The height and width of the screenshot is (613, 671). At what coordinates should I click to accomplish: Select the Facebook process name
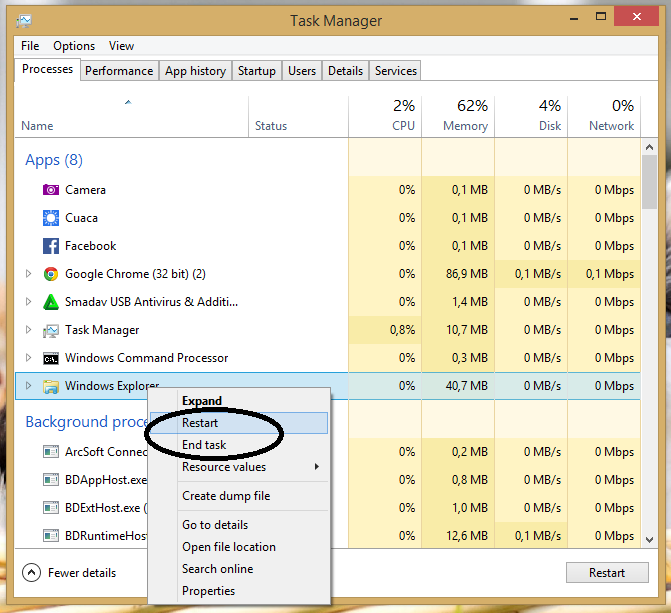point(90,246)
